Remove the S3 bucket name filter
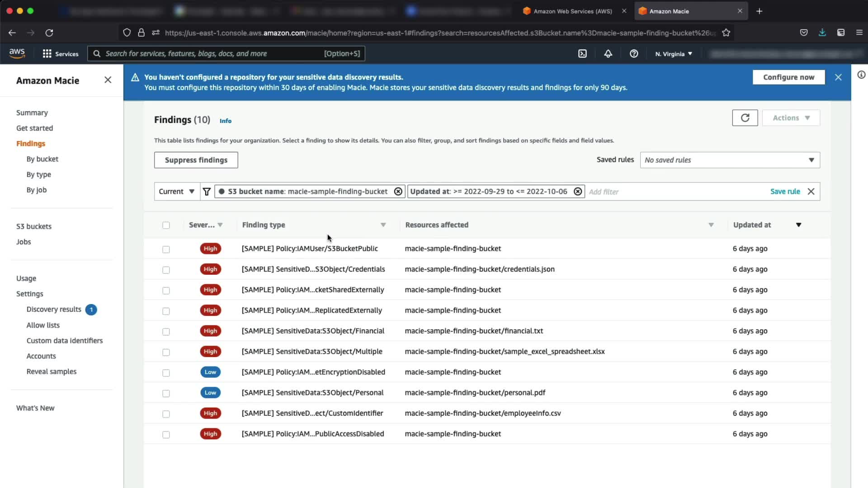 pyautogui.click(x=398, y=192)
